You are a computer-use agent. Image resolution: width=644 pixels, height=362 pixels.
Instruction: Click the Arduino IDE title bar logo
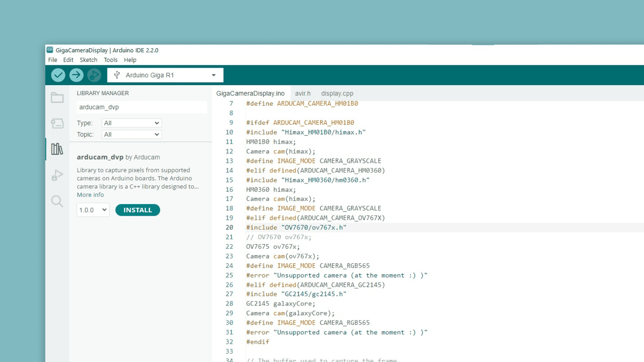[x=50, y=50]
